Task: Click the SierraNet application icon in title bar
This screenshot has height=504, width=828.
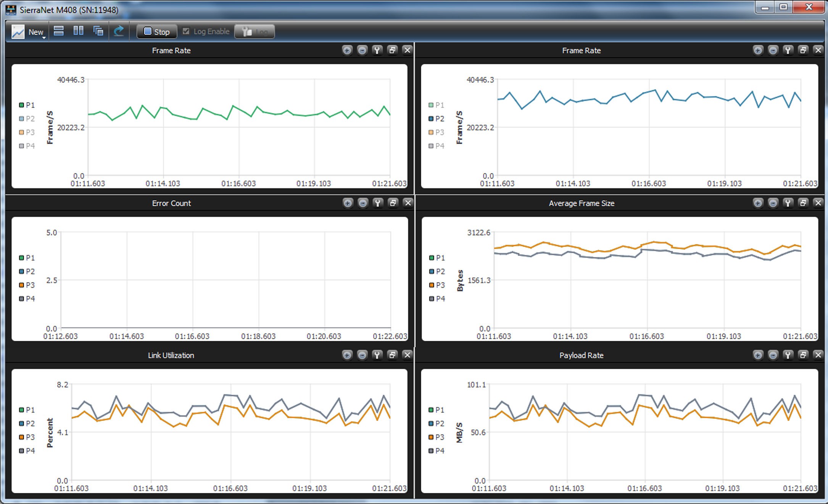Action: (x=11, y=10)
